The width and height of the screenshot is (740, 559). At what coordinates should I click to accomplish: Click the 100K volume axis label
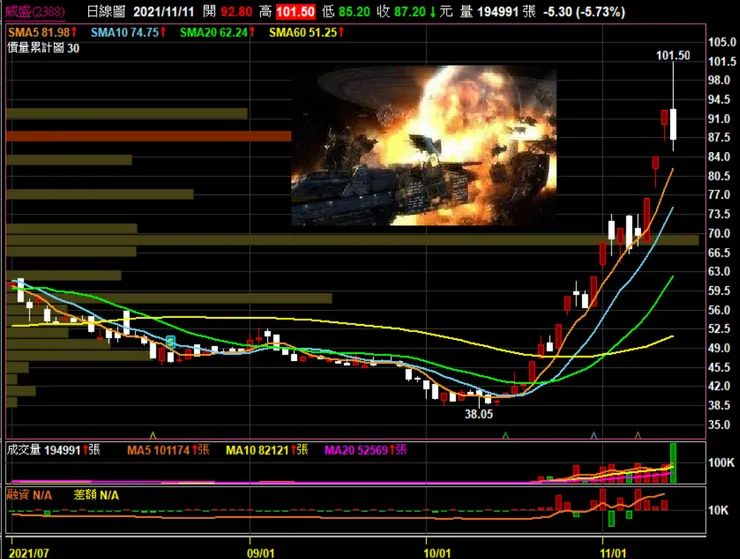pyautogui.click(x=721, y=463)
